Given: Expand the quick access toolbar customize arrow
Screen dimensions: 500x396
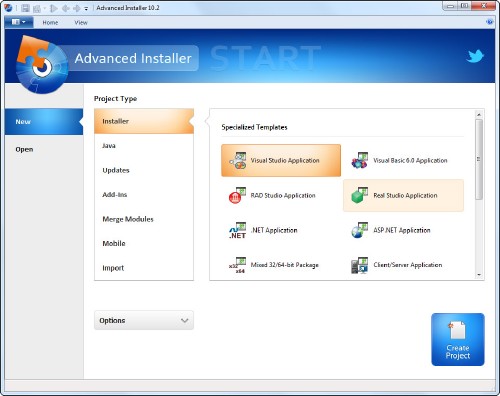Looking at the screenshot, I should [86, 9].
